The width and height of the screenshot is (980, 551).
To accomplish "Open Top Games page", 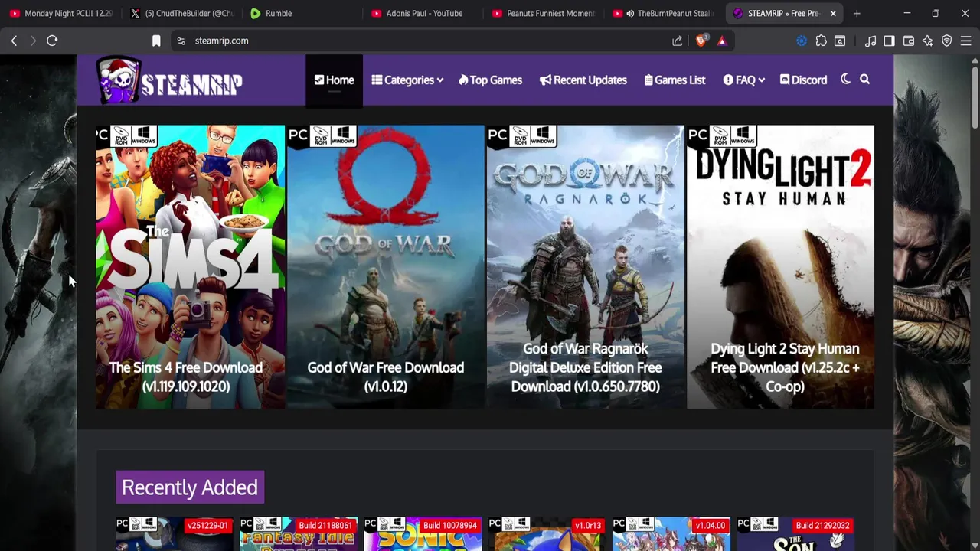I will coord(490,80).
